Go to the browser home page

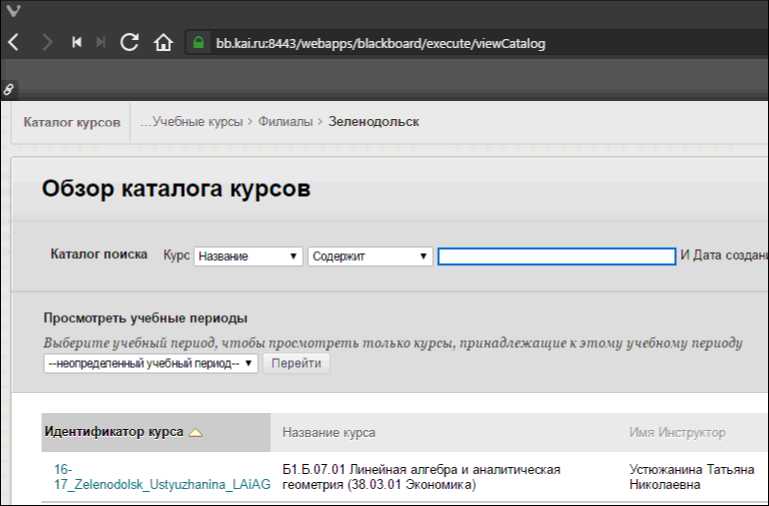[163, 43]
